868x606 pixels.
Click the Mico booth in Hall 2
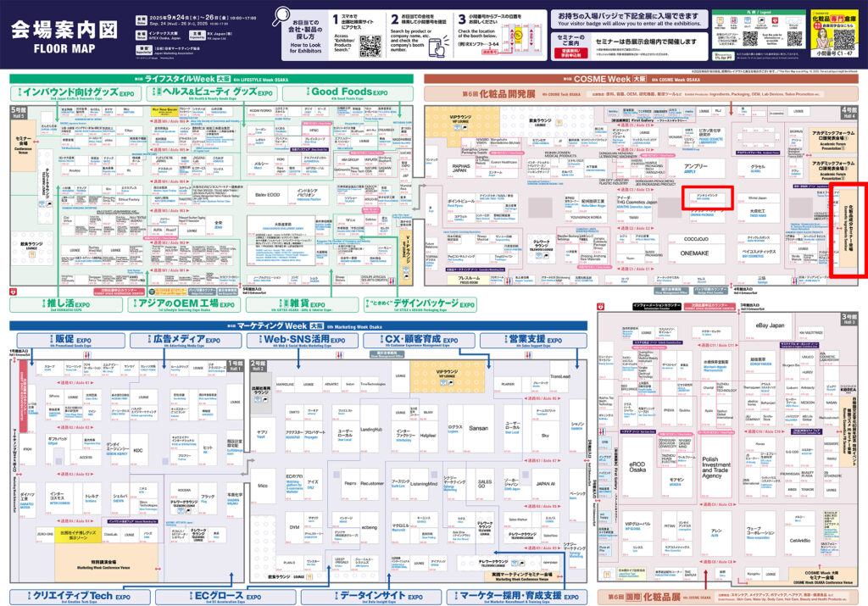[x=263, y=486]
